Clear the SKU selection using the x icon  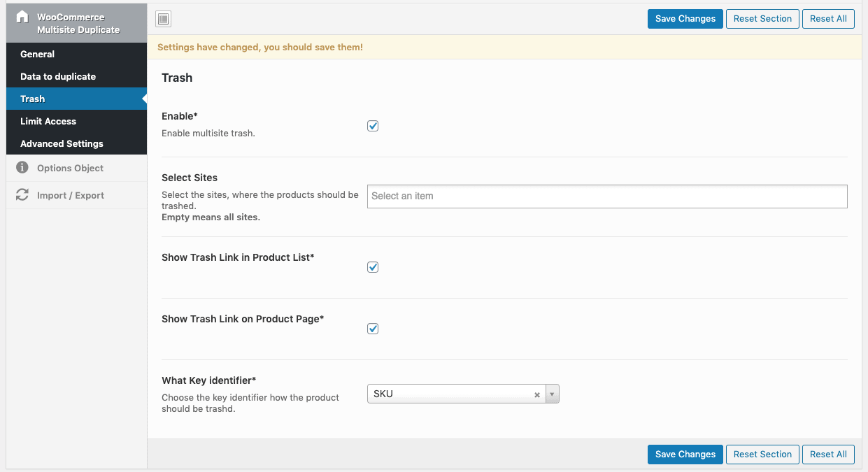pos(536,394)
